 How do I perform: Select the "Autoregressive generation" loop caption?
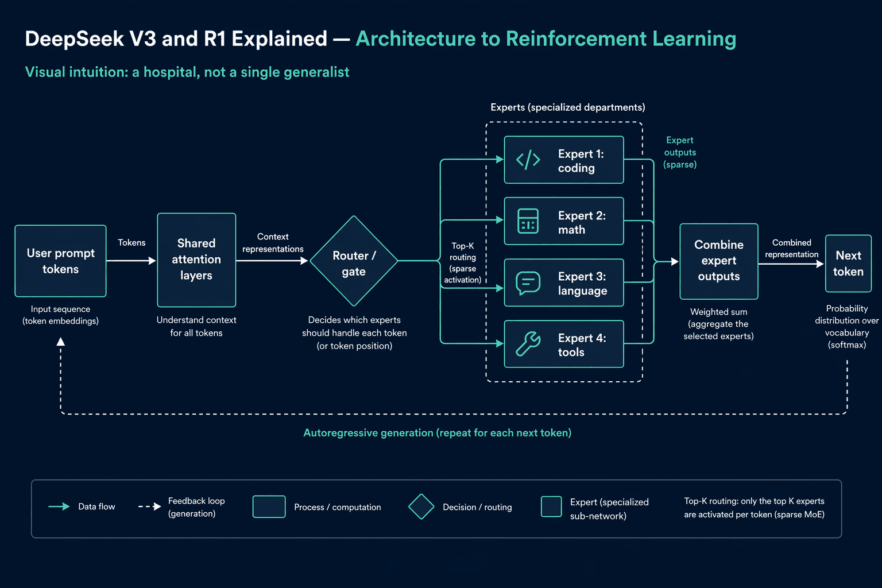pos(438,433)
